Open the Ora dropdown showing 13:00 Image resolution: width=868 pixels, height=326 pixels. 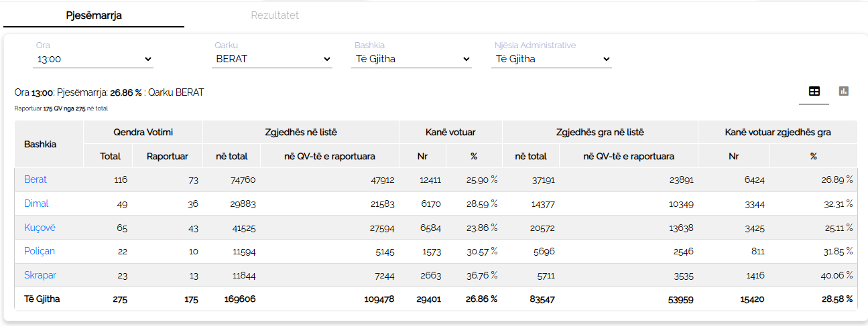click(93, 59)
